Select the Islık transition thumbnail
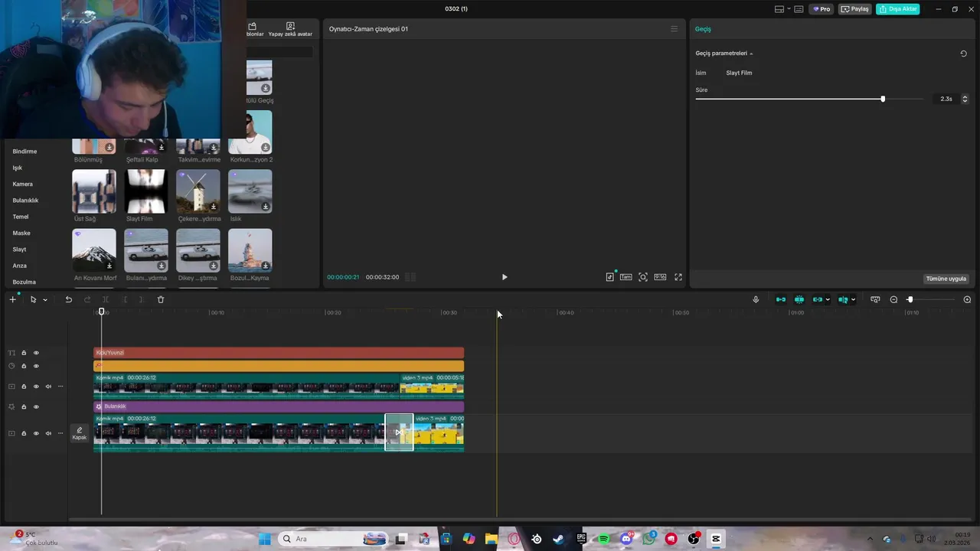Image resolution: width=980 pixels, height=551 pixels. (250, 191)
